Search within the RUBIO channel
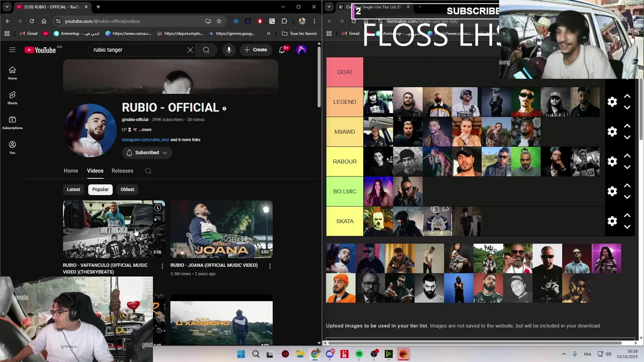This screenshot has width=644, height=362. [148, 171]
